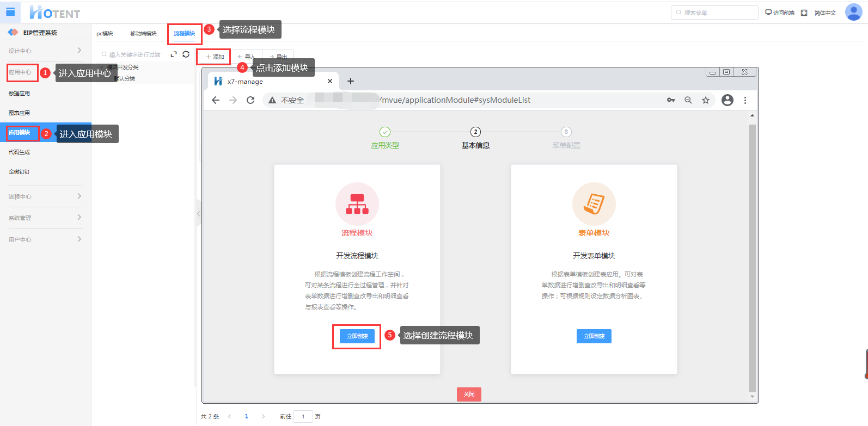Click 立即创建 under 流程模块

[x=357, y=336]
